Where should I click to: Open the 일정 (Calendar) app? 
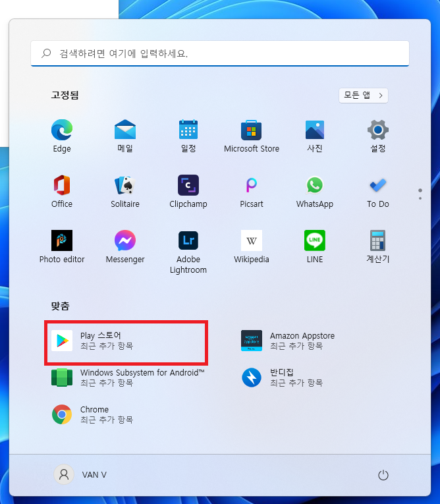(x=188, y=136)
